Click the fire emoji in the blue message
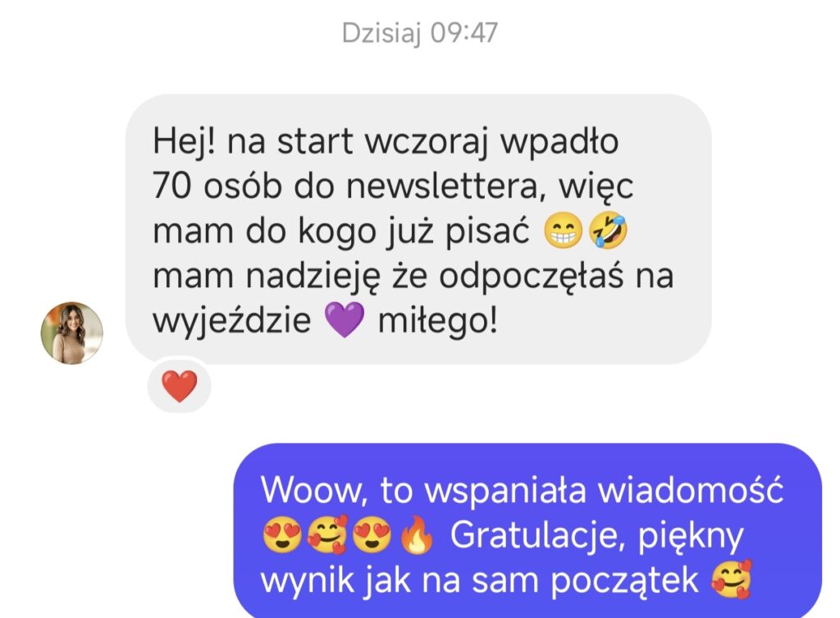Screen dimensions: 840x618 (x=417, y=533)
